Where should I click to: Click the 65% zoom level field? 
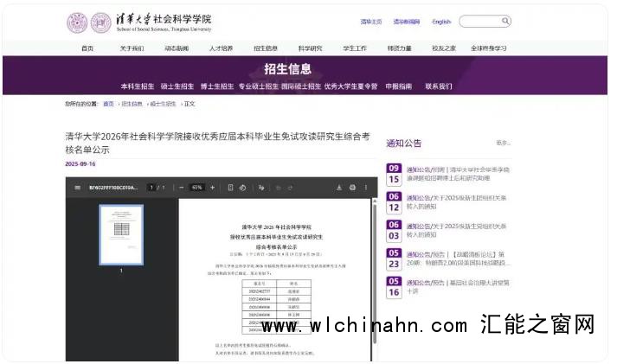(196, 188)
